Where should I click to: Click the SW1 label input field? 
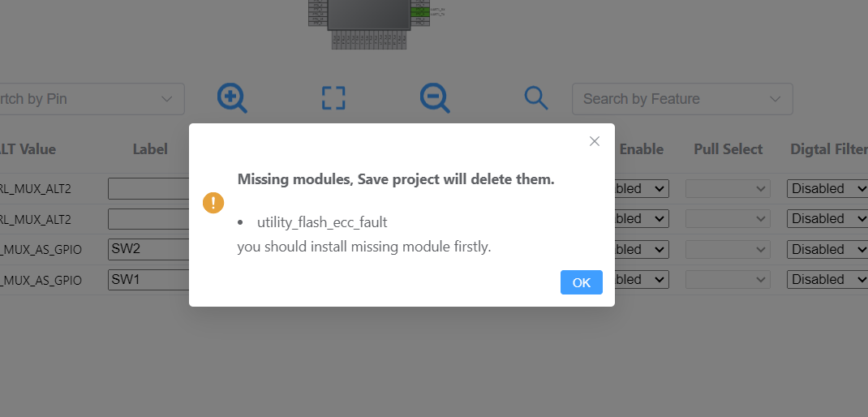(149, 279)
